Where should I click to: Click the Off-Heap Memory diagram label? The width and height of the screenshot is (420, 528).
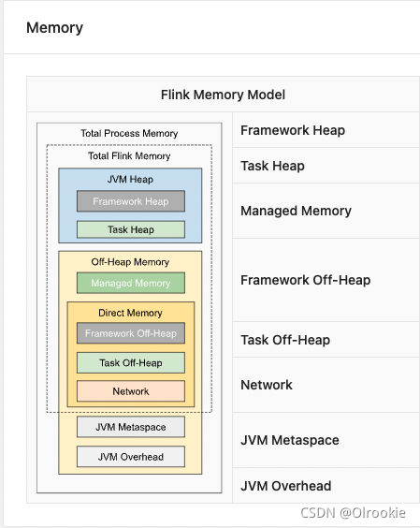coord(130,262)
